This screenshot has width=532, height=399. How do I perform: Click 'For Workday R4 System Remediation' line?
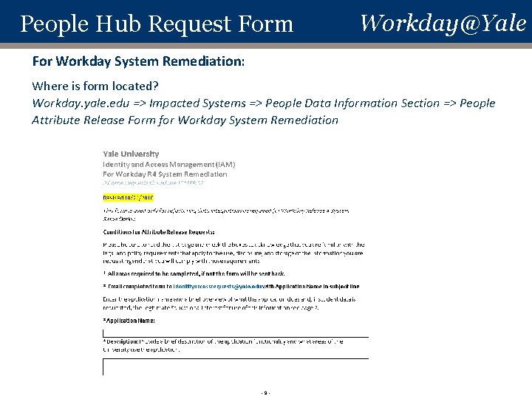[x=165, y=174]
